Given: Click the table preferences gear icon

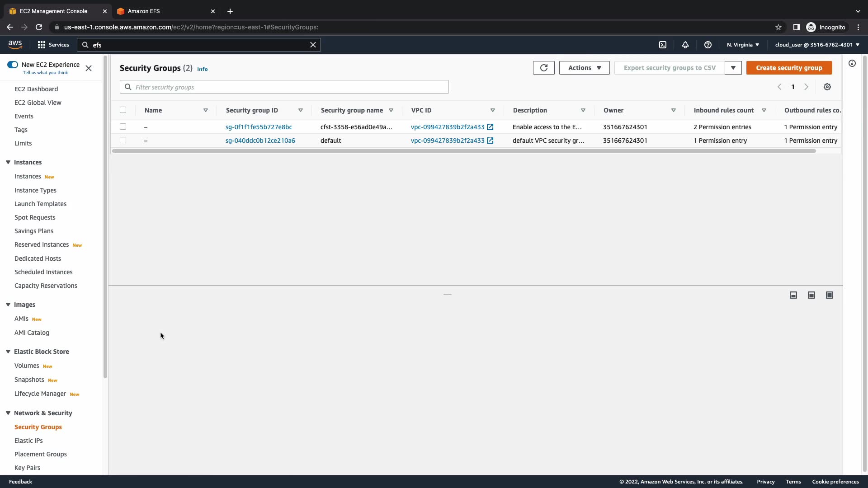Looking at the screenshot, I should 827,87.
